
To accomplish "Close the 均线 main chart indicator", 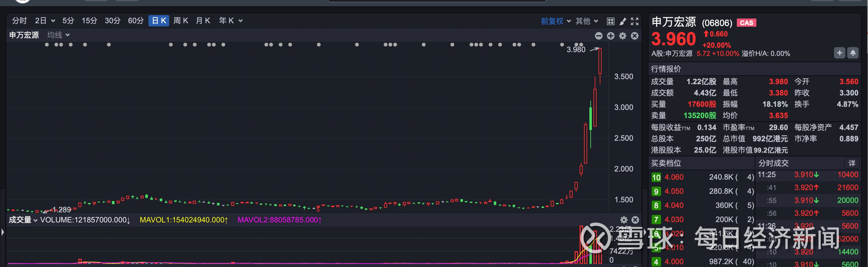I will 635,36.
